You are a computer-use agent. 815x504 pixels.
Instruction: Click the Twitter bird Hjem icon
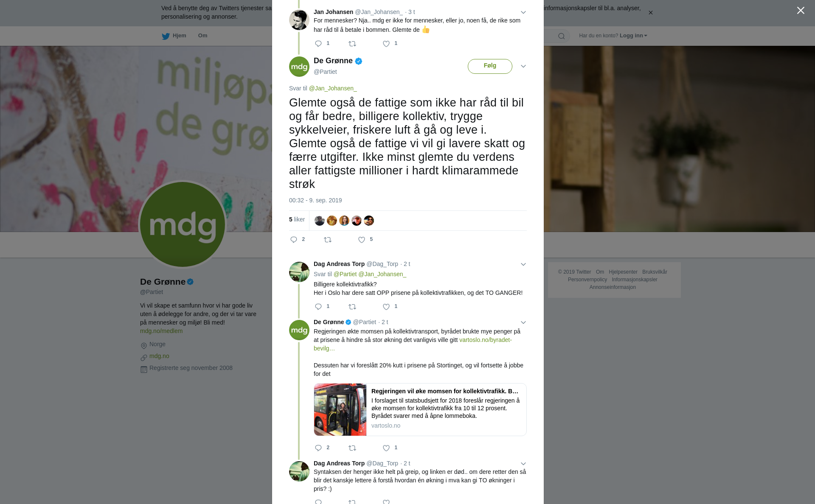pyautogui.click(x=166, y=36)
